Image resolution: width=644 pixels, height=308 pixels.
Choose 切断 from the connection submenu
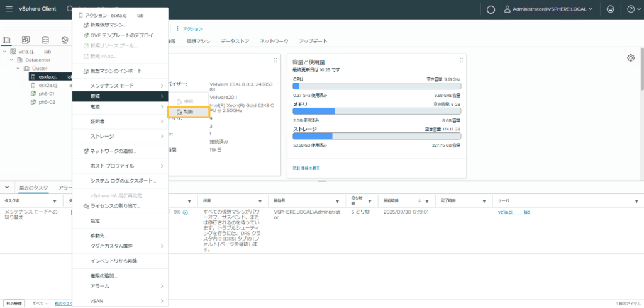(x=189, y=111)
